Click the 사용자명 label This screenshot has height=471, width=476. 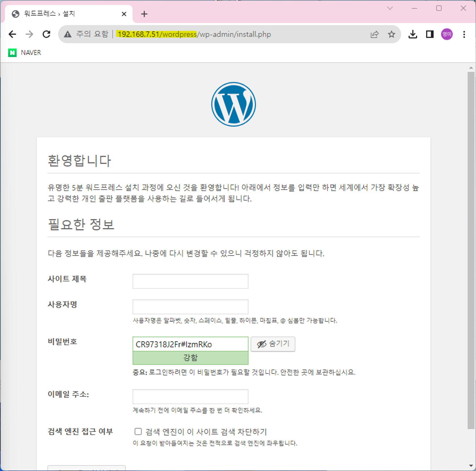coord(62,305)
